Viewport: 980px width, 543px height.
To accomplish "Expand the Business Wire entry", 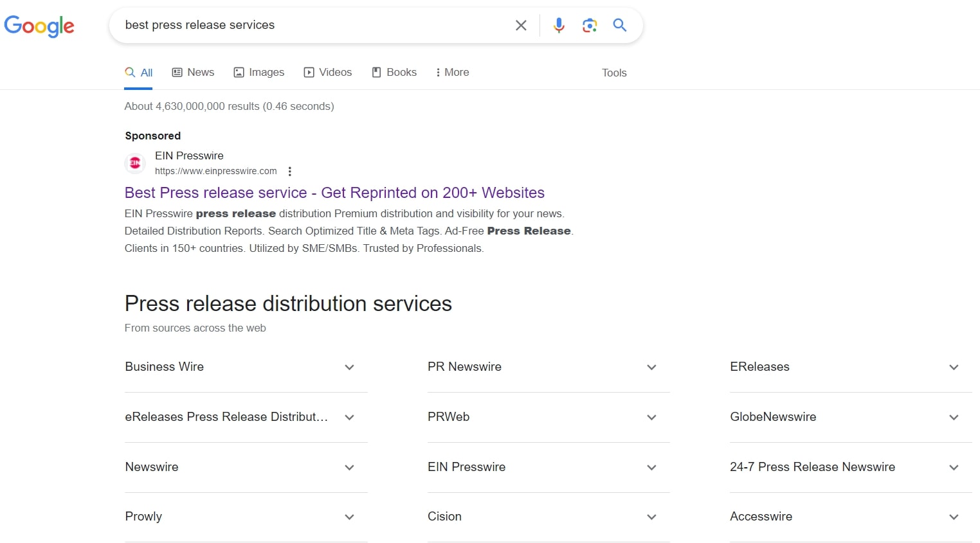I will 246,367.
